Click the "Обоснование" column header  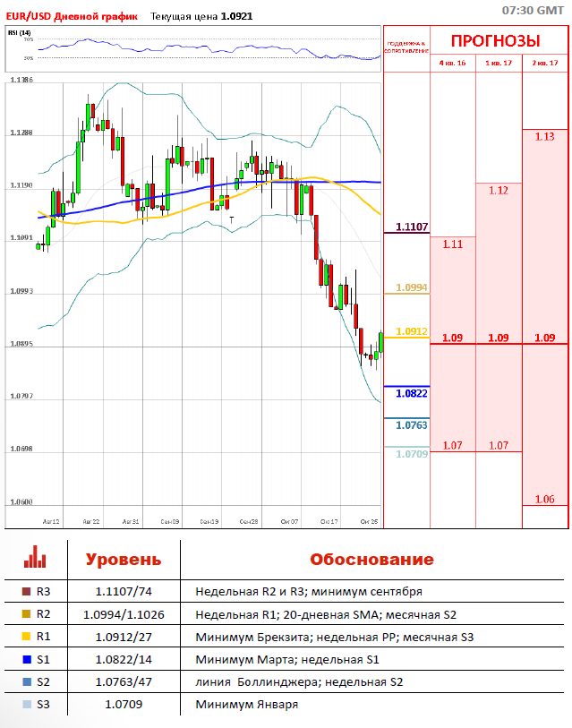371,560
